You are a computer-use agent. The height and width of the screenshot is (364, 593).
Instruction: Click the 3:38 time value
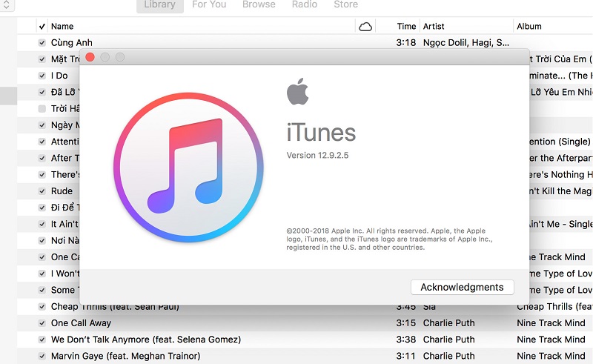pyautogui.click(x=406, y=340)
